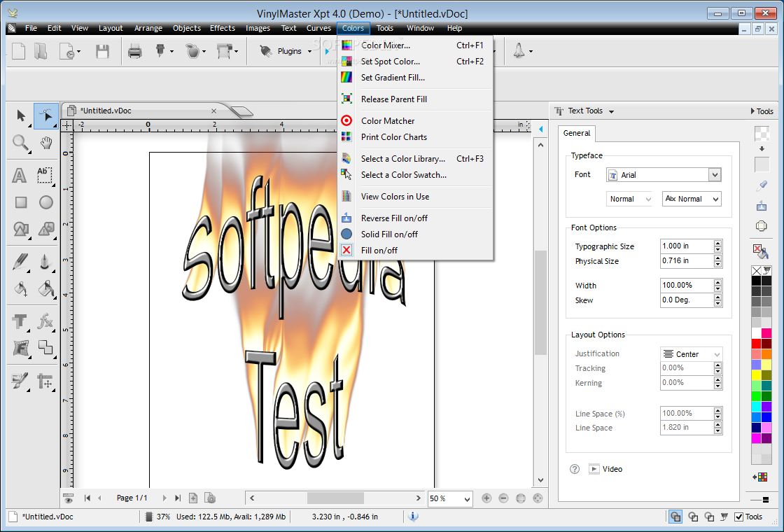Click the Typographic Size input field
Image resolution: width=784 pixels, height=532 pixels.
(687, 246)
